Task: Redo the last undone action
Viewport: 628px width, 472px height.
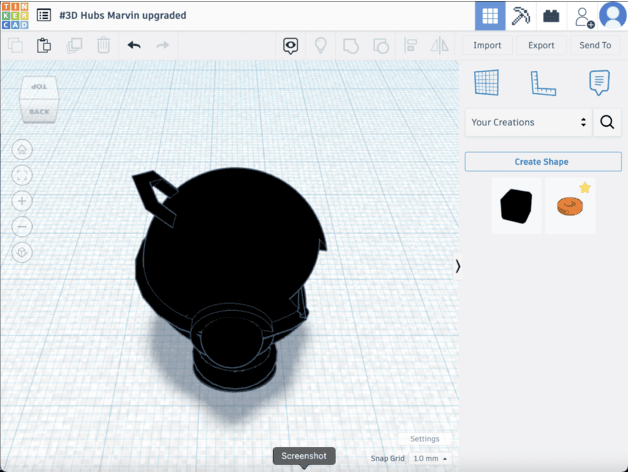Action: (x=162, y=45)
